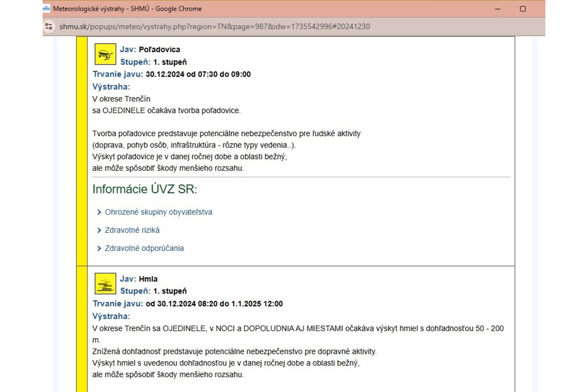This screenshot has width=588, height=392.
Task: Click the Informácie ÚVZ SR heading
Action: click(145, 190)
